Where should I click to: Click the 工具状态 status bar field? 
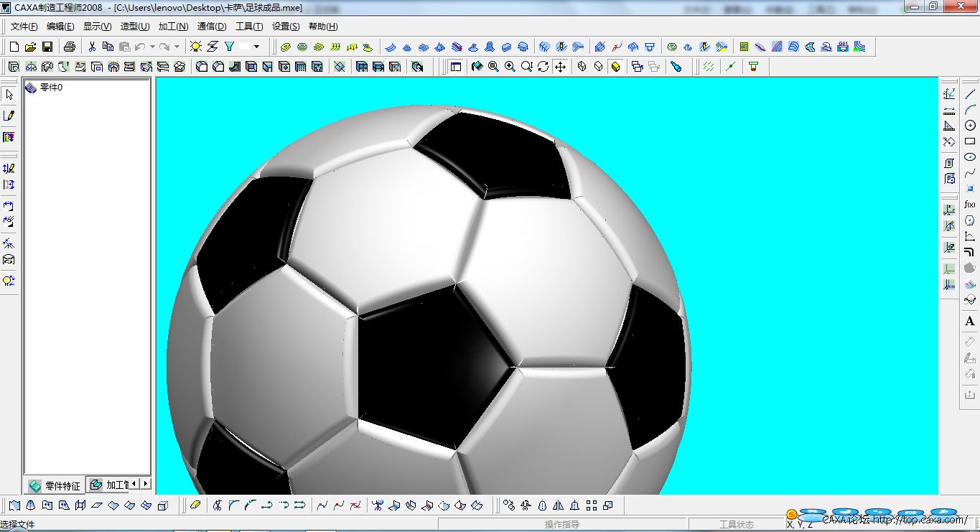pos(737,525)
